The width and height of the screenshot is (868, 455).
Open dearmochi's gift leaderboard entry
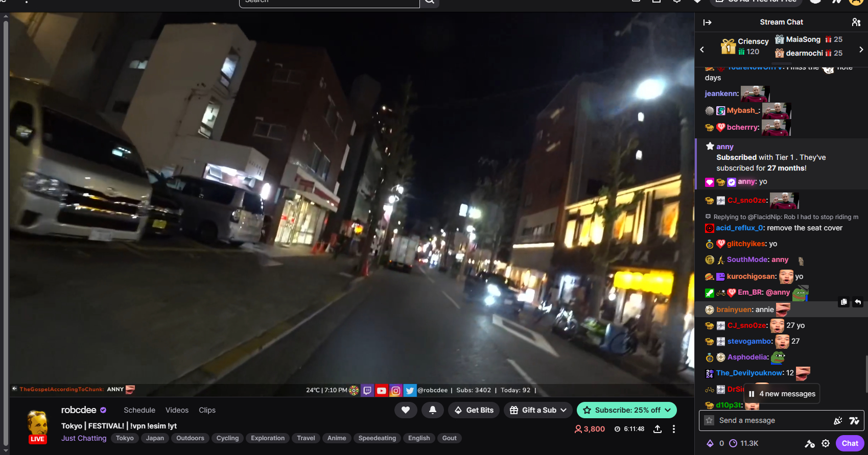(x=809, y=53)
